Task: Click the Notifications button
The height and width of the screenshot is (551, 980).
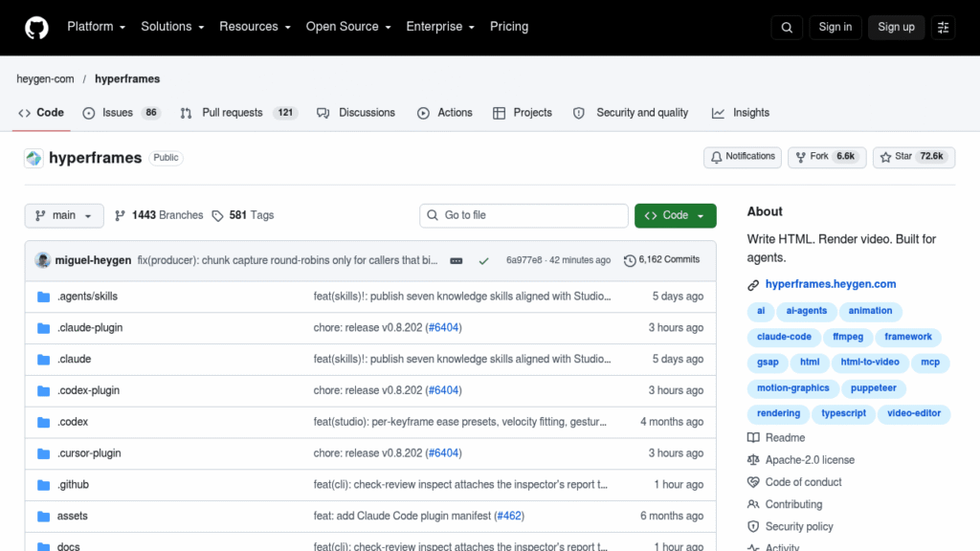Action: [743, 157]
